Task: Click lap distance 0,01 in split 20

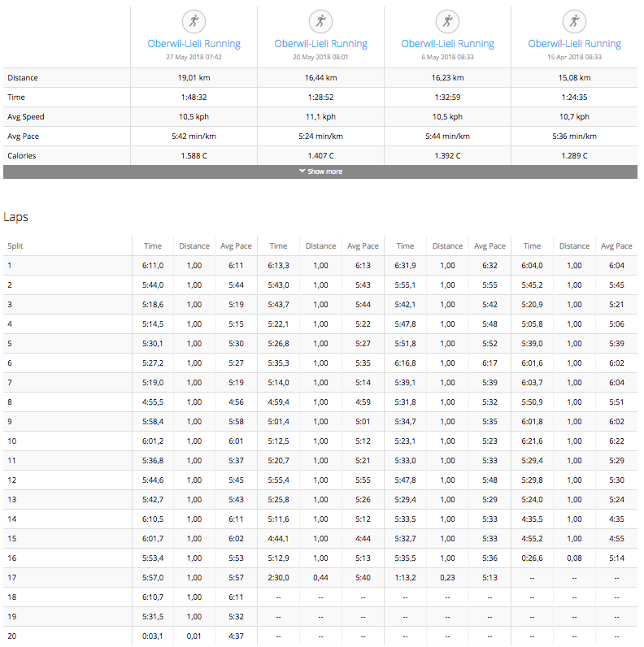Action: click(x=194, y=636)
